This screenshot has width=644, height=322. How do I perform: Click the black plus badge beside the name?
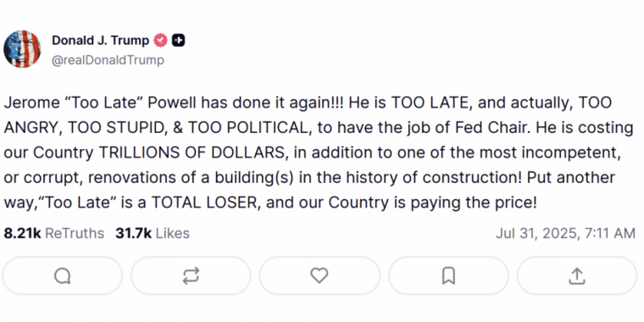pyautogui.click(x=178, y=41)
